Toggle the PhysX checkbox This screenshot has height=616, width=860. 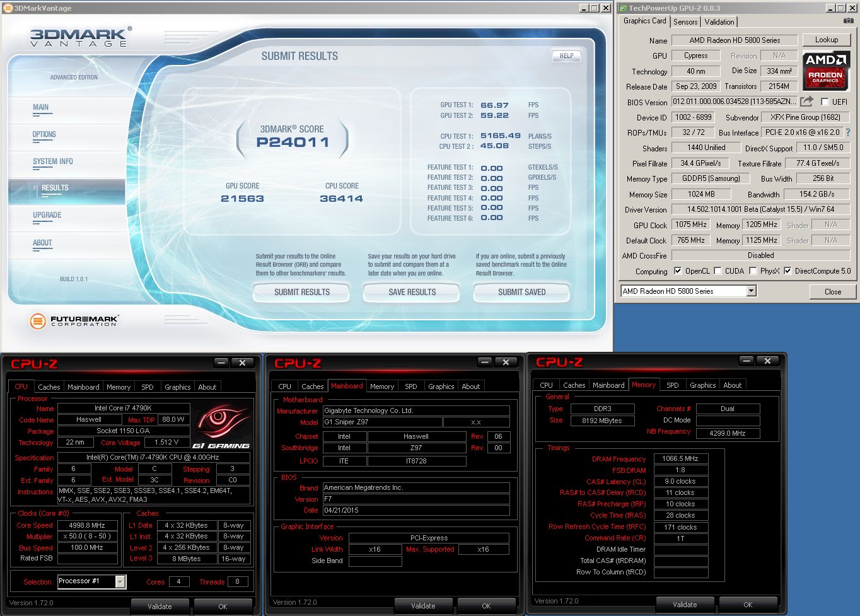tap(753, 271)
